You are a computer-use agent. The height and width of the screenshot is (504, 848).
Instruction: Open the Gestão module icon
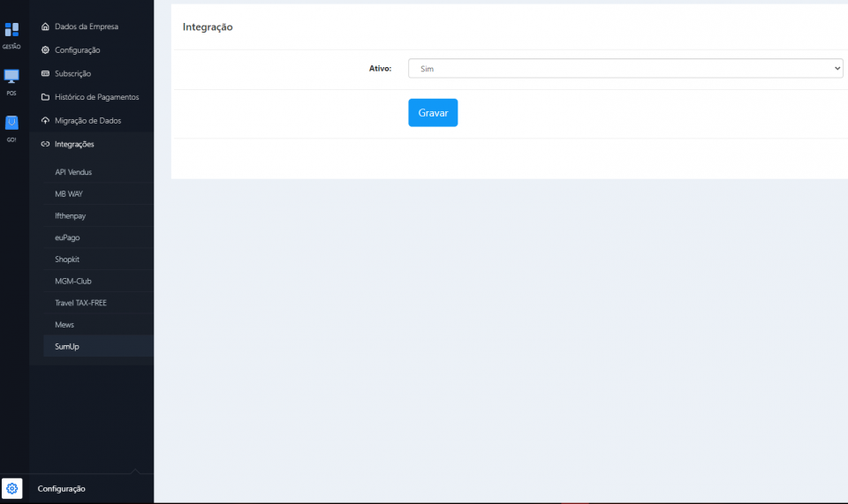[x=11, y=31]
